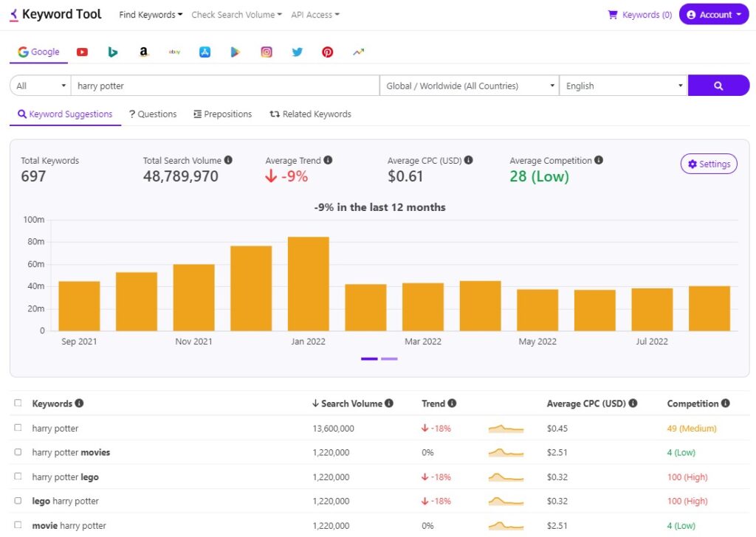
Task: Click info icon next to Search Volume column
Action: click(x=388, y=403)
